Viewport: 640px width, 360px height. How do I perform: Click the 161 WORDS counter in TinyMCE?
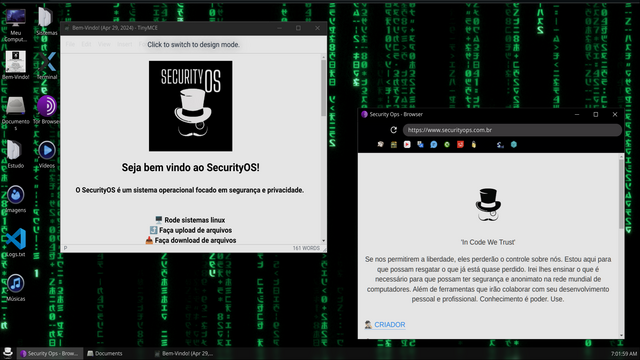pos(306,248)
